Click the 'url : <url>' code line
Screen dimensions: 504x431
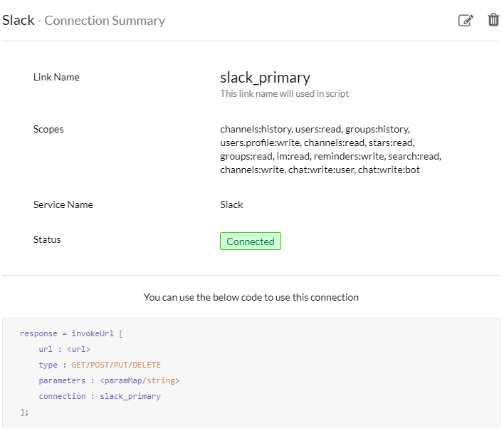pyautogui.click(x=64, y=349)
